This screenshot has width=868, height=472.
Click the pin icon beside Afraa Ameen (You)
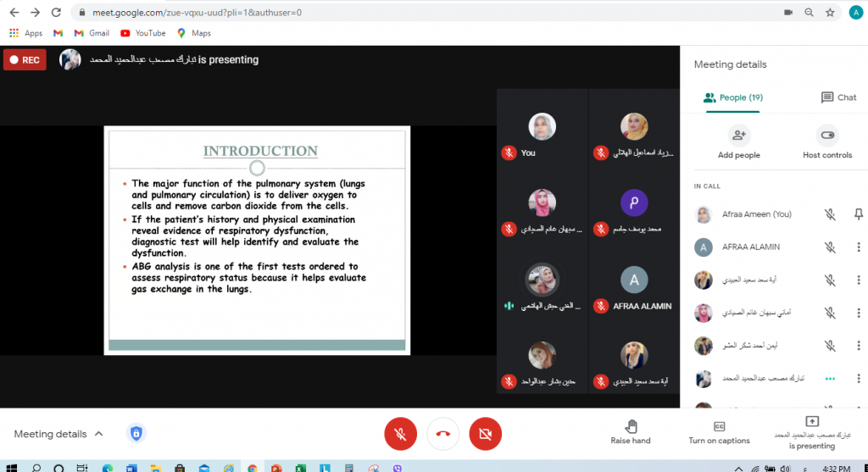coord(858,214)
